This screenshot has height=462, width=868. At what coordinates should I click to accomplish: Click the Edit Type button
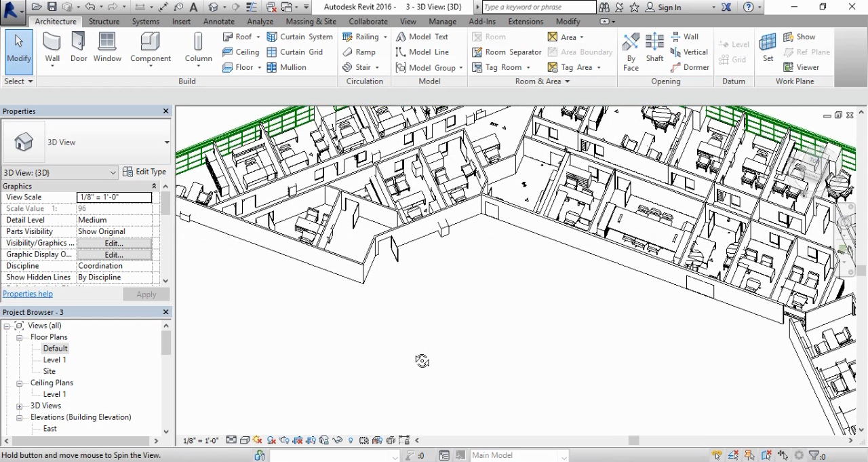tap(144, 172)
